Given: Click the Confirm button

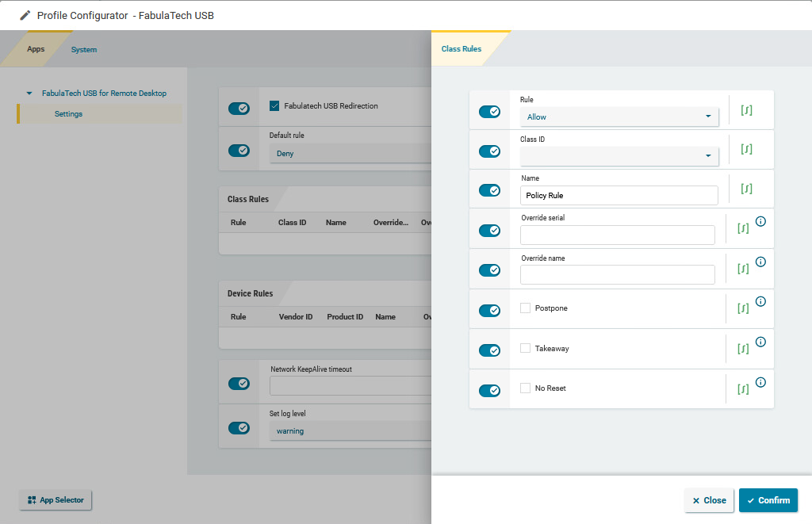Looking at the screenshot, I should click(768, 500).
